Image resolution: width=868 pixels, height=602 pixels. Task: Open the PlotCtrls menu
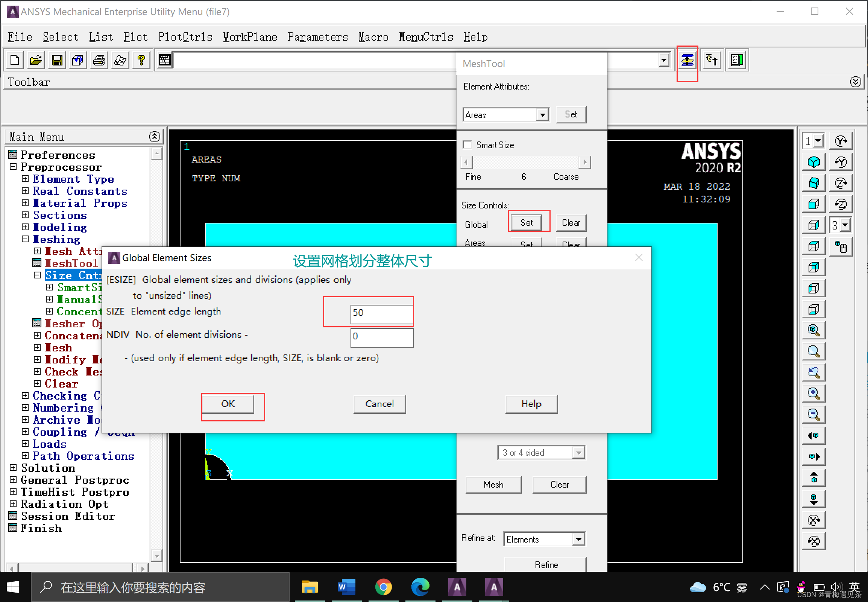coord(185,37)
